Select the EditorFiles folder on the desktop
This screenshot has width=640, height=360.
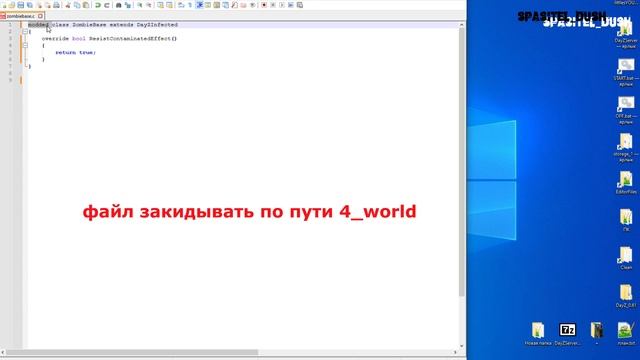click(x=626, y=182)
